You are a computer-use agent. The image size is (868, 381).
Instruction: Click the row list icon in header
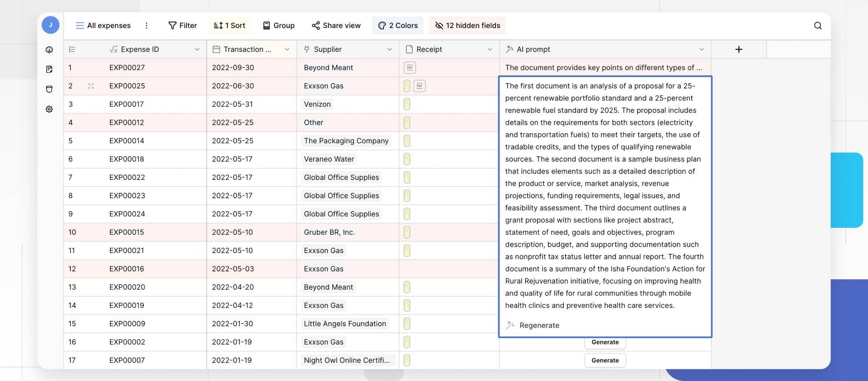tap(72, 49)
